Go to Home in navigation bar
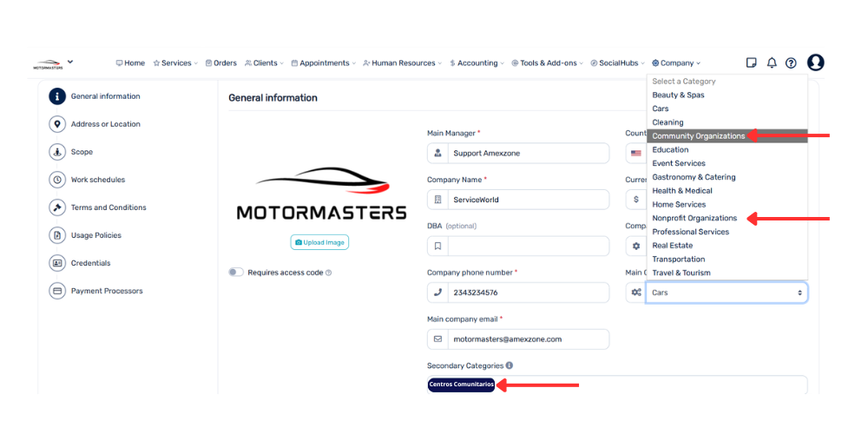Screen dimensions: 868x434 pyautogui.click(x=130, y=63)
